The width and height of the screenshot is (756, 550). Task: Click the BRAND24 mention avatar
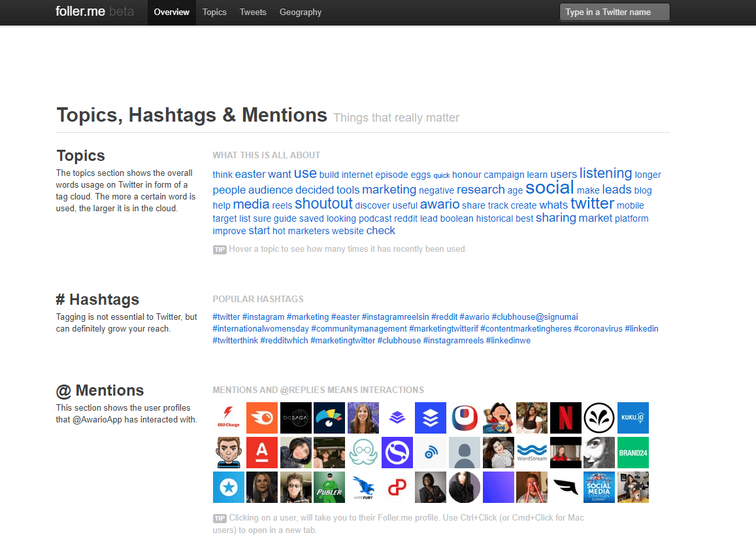point(633,452)
